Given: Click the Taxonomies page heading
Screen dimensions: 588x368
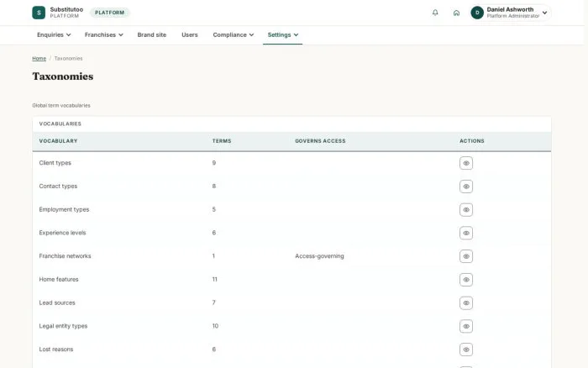Looking at the screenshot, I should 63,76.
